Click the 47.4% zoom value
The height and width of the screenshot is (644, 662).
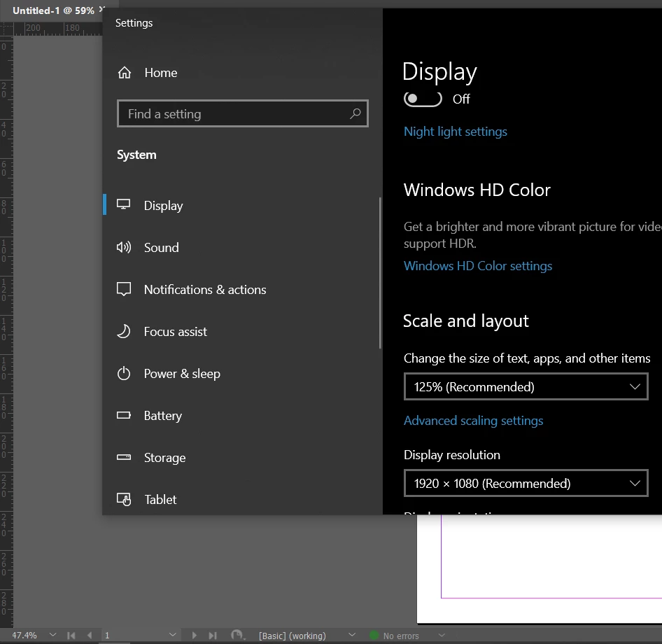coord(24,635)
